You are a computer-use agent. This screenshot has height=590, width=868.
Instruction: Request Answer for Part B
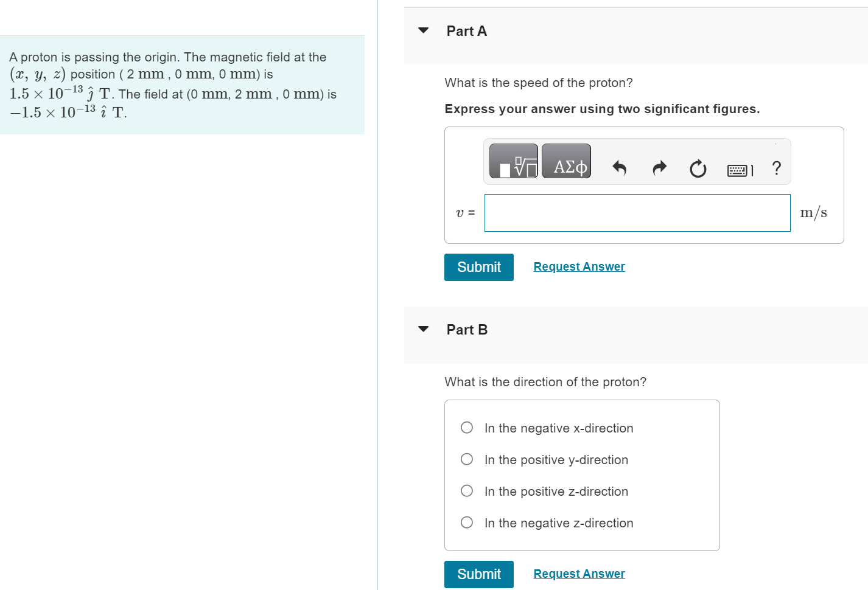click(x=579, y=574)
